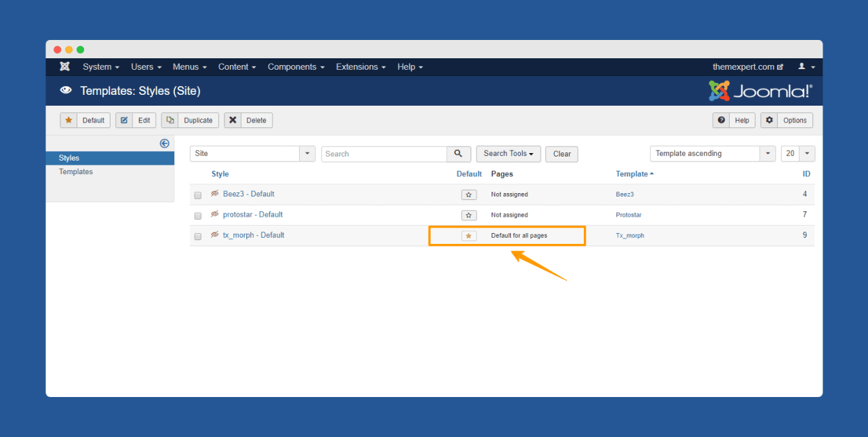The width and height of the screenshot is (868, 437).
Task: Click the Default toolbar button
Action: (x=85, y=121)
